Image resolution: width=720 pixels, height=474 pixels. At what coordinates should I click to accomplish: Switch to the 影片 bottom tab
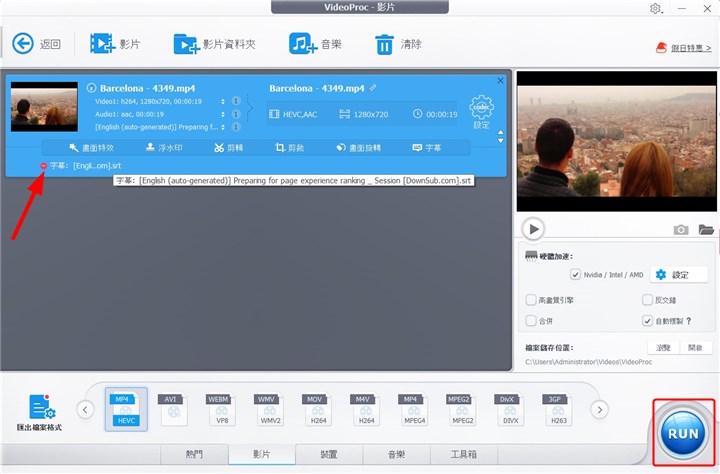pyautogui.click(x=262, y=454)
